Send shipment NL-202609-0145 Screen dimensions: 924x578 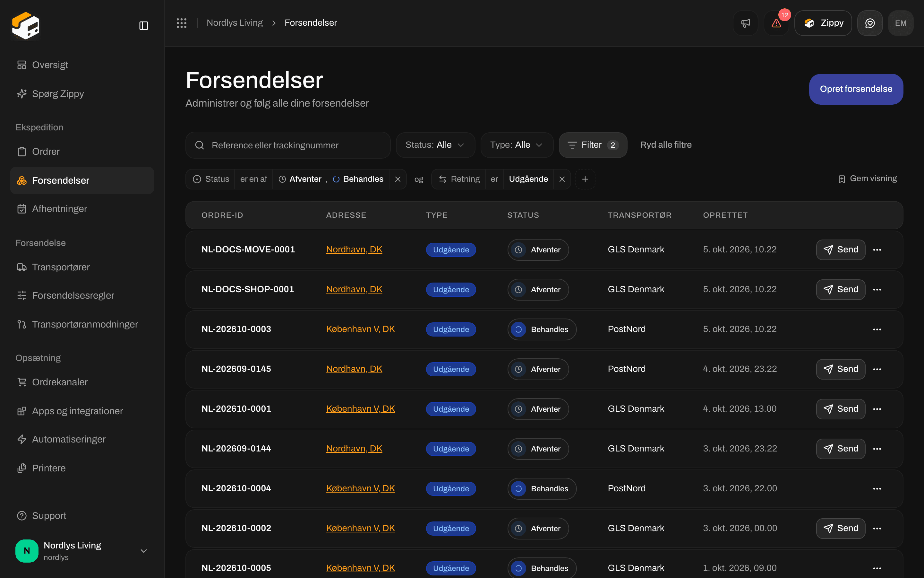click(x=840, y=369)
